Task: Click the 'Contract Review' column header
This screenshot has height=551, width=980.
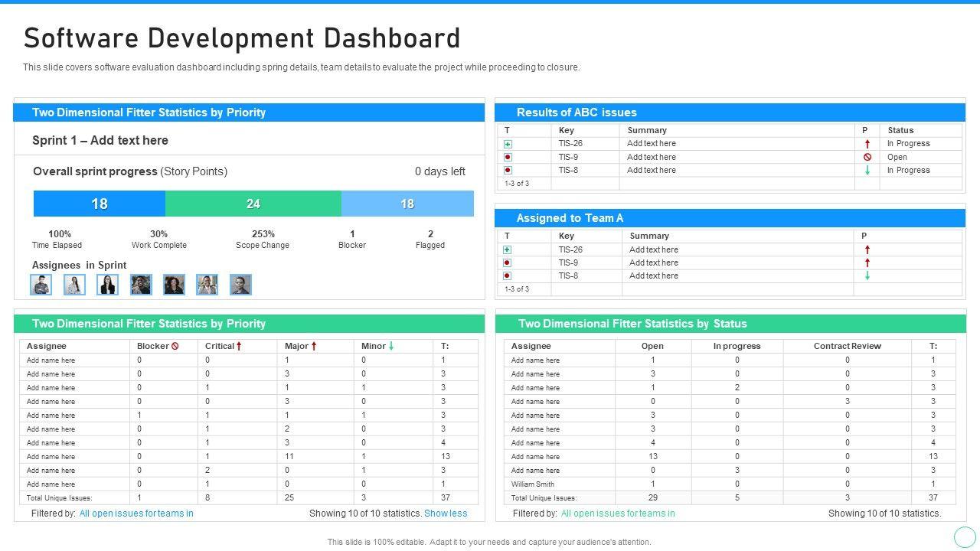Action: point(847,346)
